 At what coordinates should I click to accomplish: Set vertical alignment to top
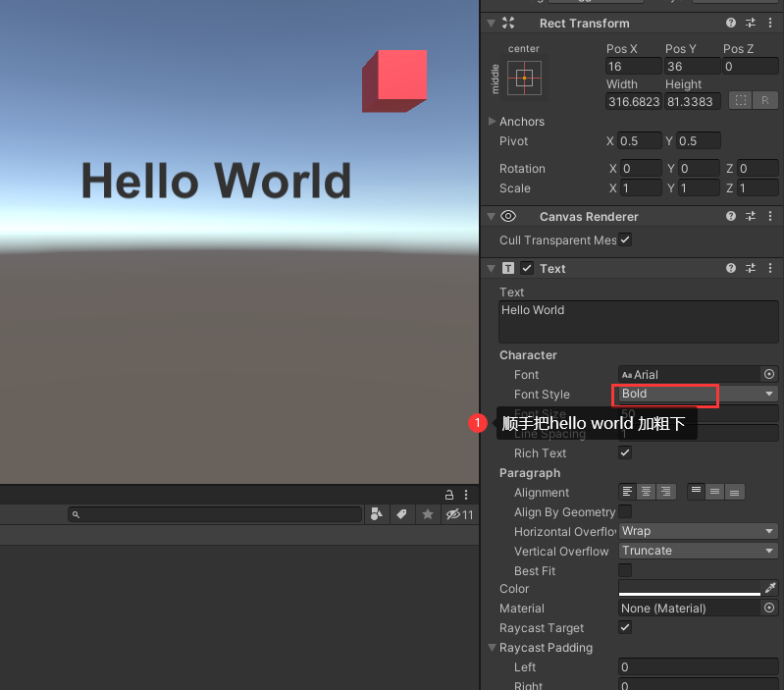pyautogui.click(x=696, y=492)
